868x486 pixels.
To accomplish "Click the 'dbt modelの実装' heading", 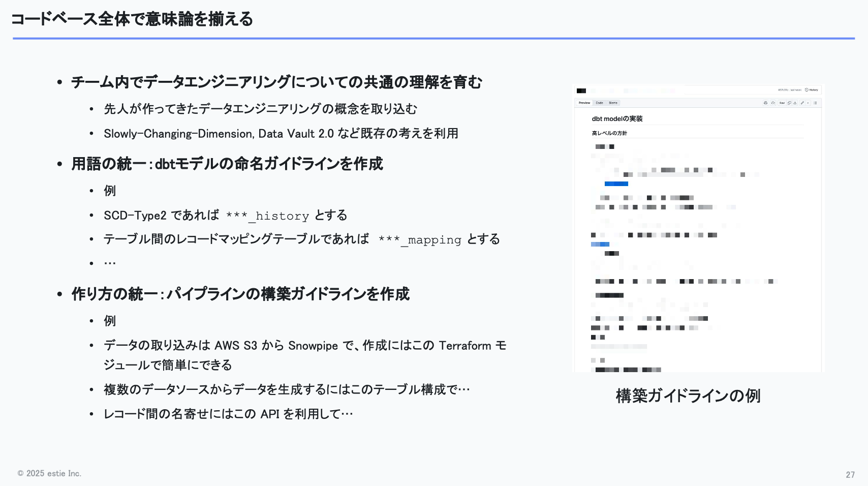I will 617,119.
